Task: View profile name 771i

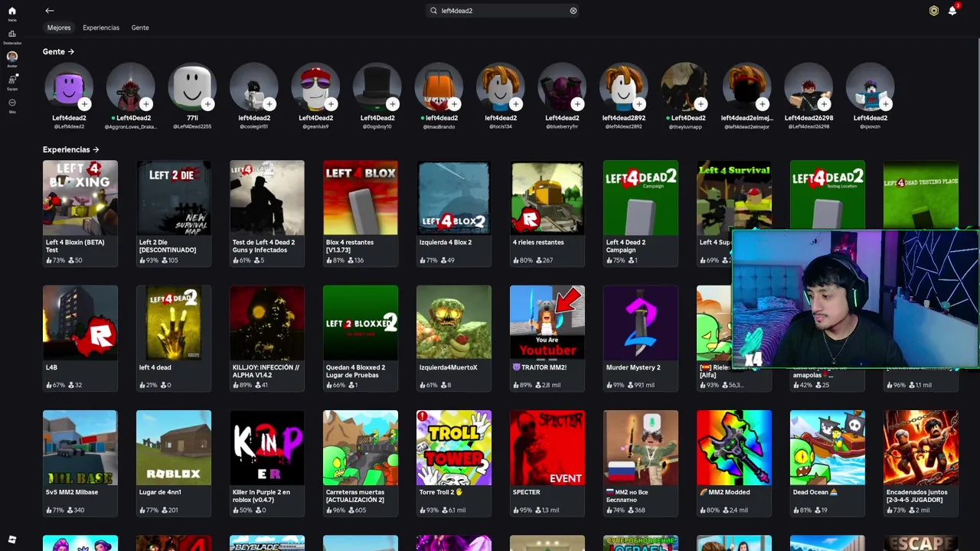Action: (x=192, y=118)
